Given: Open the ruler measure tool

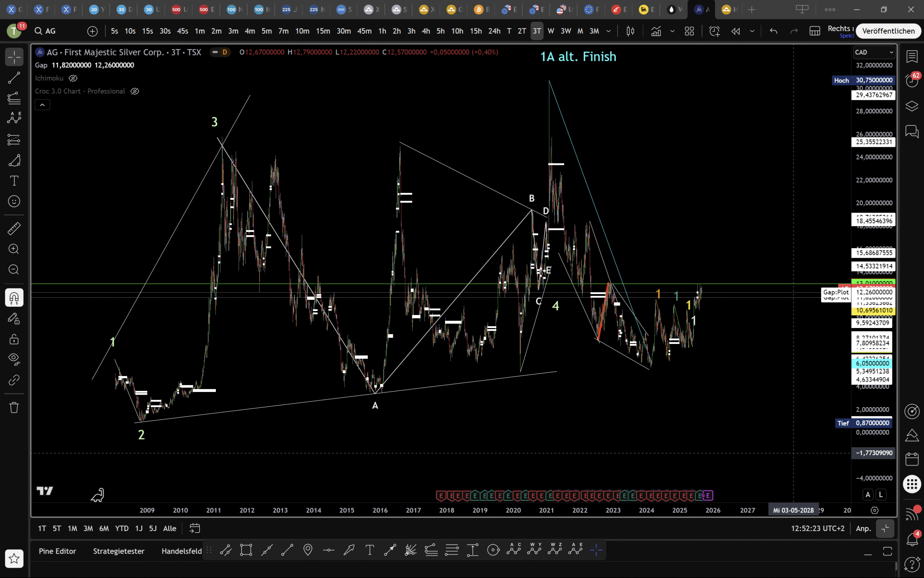Looking at the screenshot, I should 14,229.
